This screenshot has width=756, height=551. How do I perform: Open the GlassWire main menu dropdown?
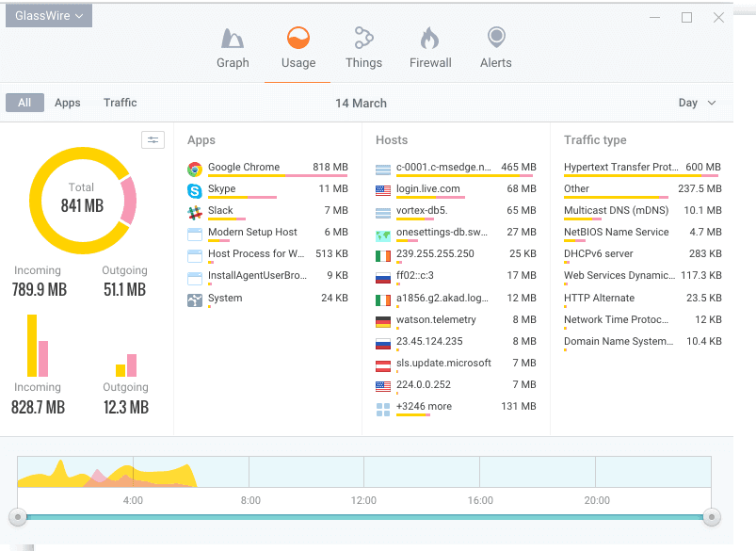coord(49,15)
